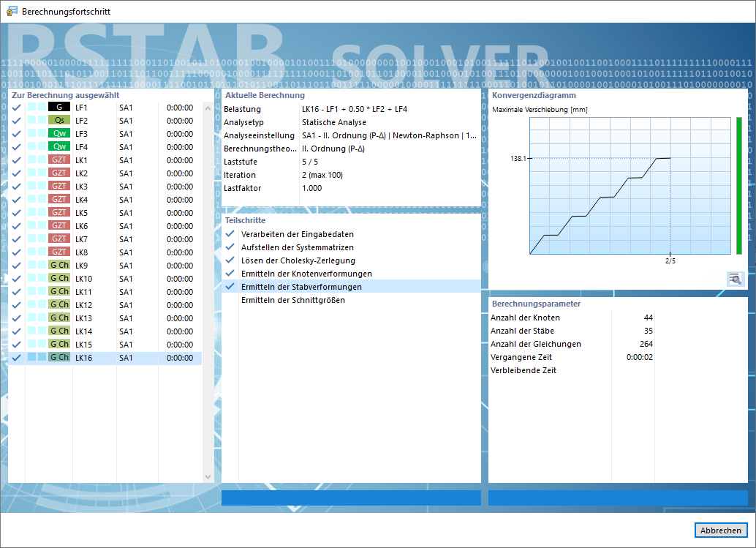Click the Qw badge of LF4

point(59,146)
